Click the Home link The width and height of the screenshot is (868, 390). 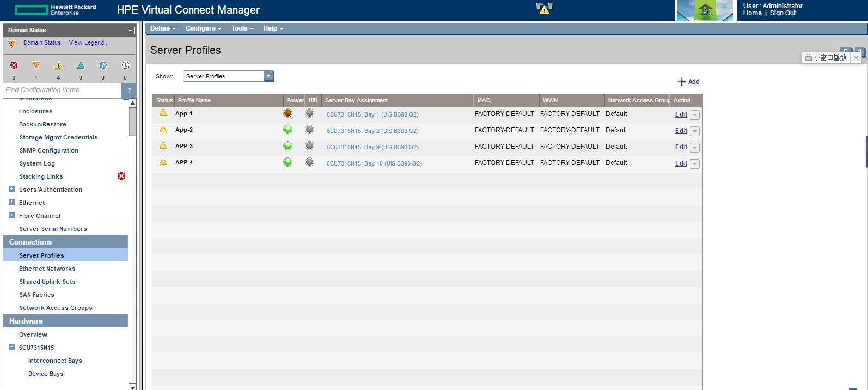tap(752, 13)
